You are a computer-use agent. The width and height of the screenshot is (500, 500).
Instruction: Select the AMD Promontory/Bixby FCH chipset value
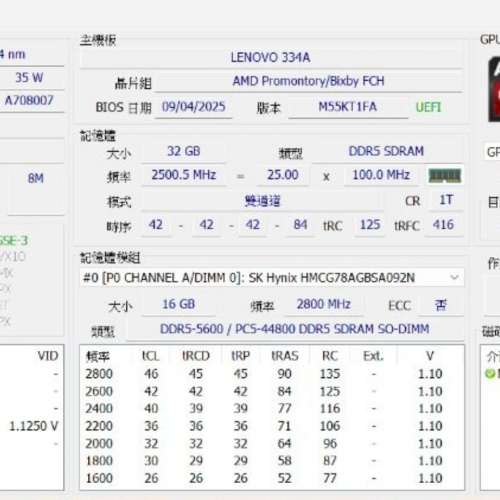coord(308,81)
